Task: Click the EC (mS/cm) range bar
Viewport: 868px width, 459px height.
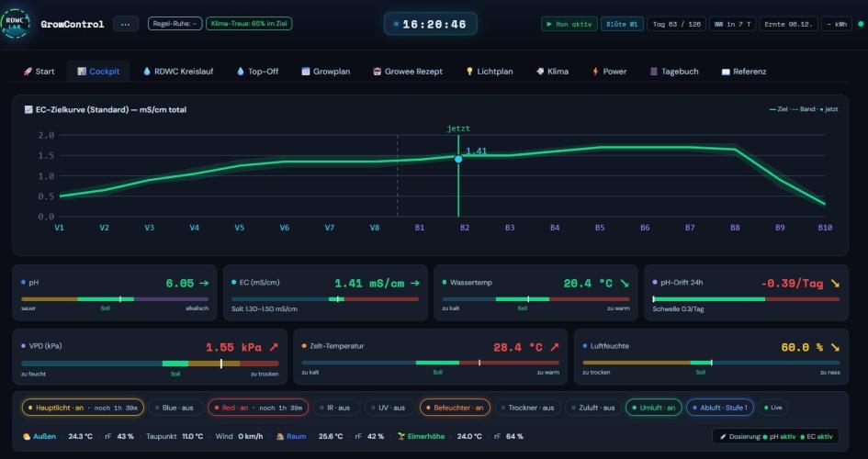Action: tap(325, 299)
